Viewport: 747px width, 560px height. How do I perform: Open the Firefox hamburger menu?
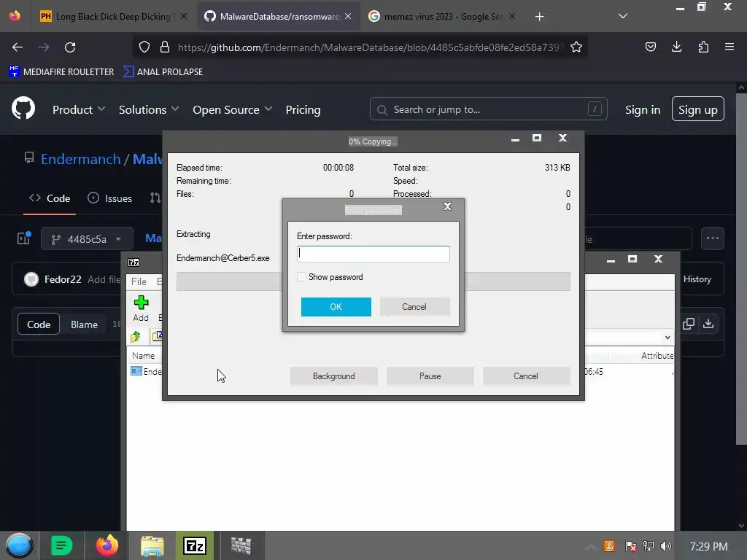pos(729,47)
